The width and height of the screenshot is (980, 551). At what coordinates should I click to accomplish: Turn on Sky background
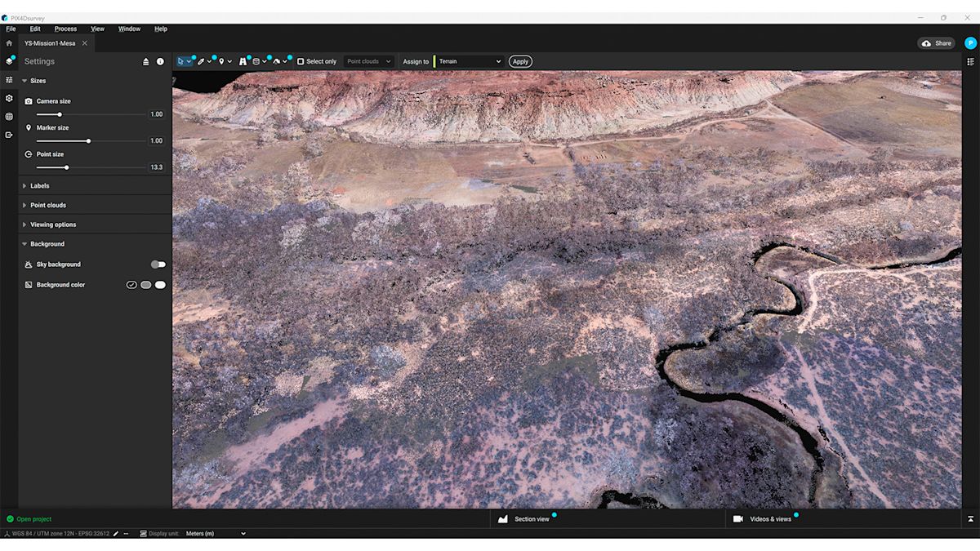(x=158, y=264)
